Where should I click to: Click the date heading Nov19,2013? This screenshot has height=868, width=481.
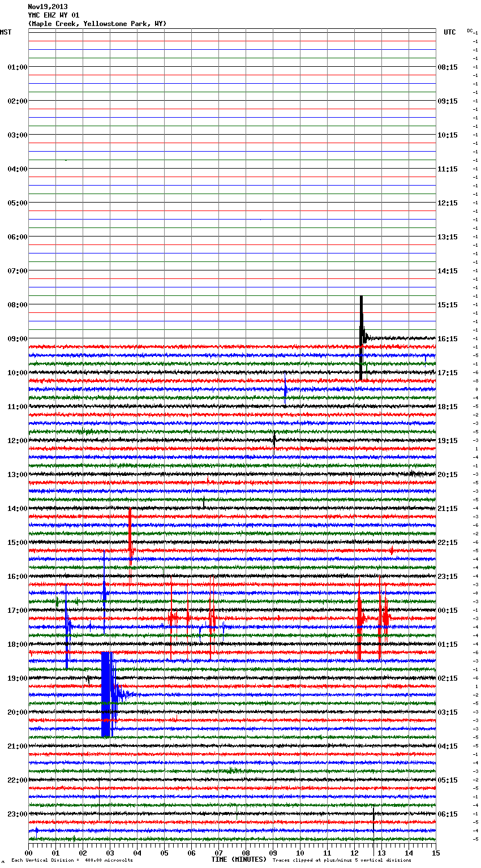(48, 7)
